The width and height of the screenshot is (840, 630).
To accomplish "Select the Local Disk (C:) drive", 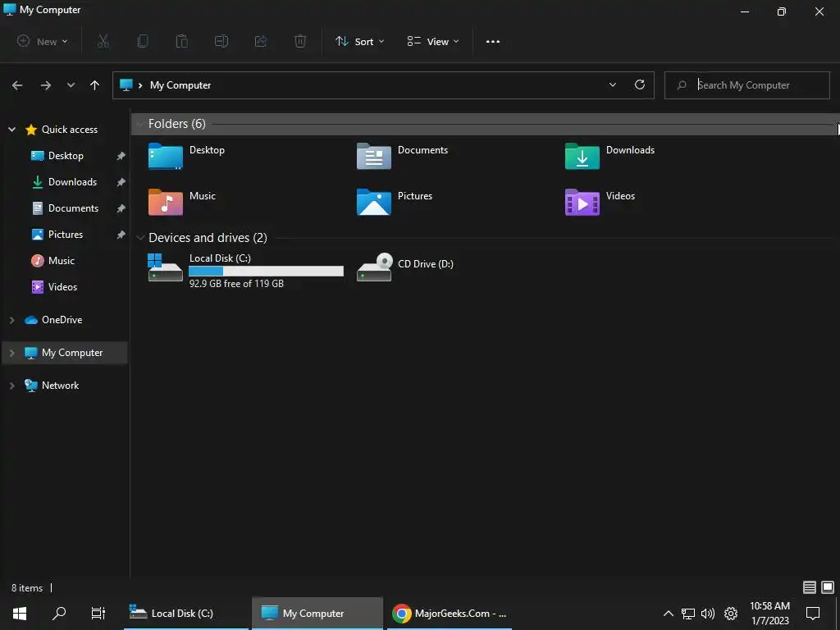I will tap(245, 271).
